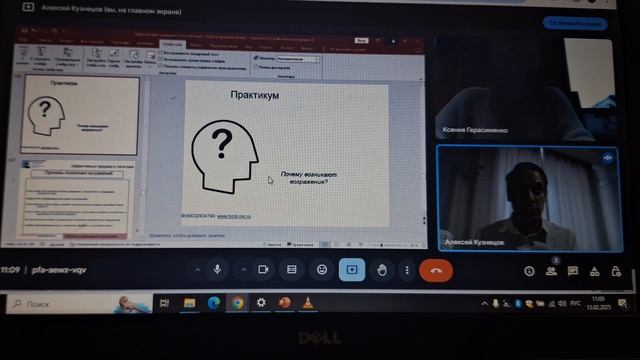
Task: Toggle use timings checkbox
Action: 161,60
